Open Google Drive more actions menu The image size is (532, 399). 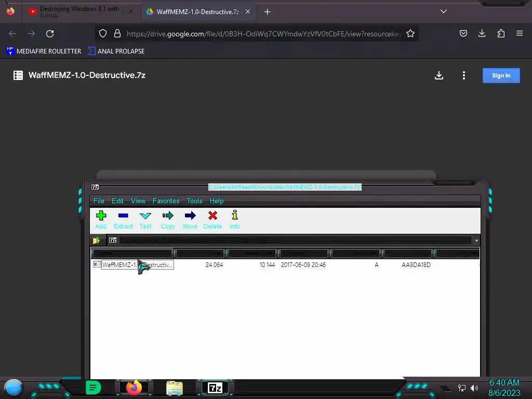point(464,75)
